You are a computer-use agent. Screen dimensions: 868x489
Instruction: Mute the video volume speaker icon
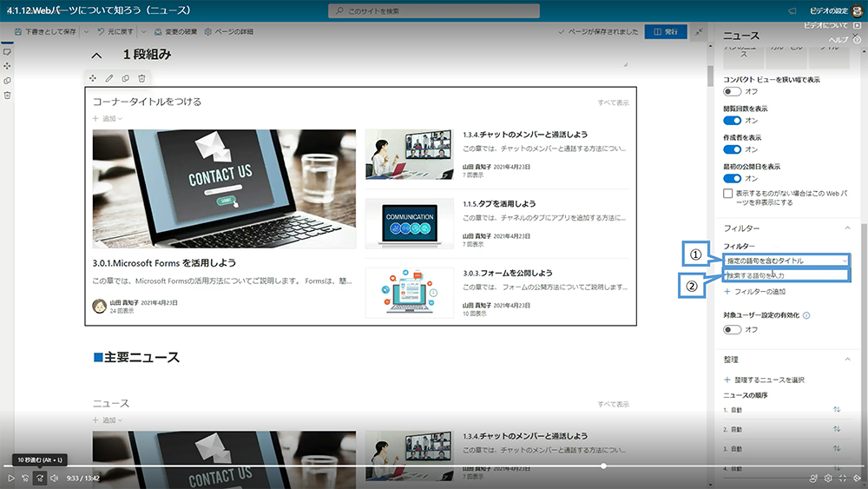[54, 478]
